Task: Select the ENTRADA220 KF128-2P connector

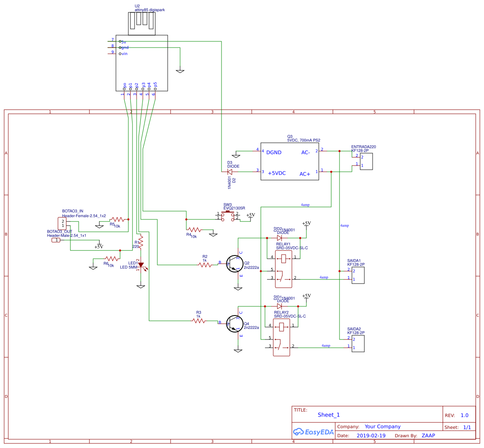Action: [x=366, y=161]
